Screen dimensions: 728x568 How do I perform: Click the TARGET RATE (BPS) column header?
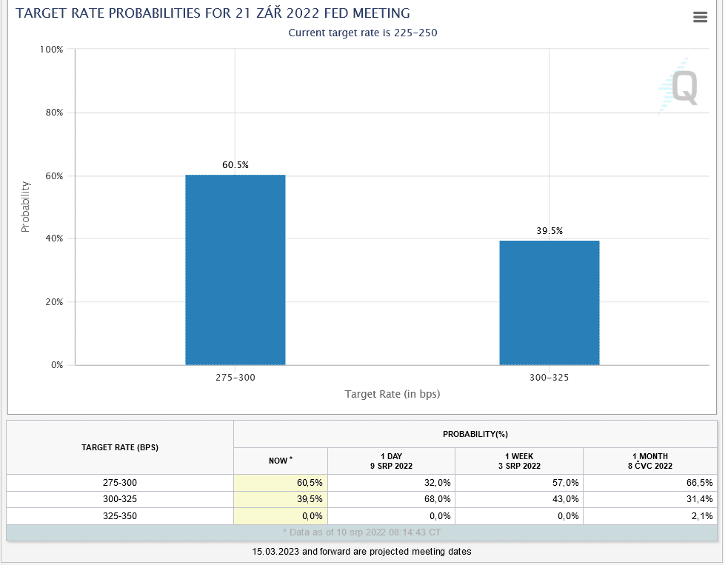[x=120, y=447]
